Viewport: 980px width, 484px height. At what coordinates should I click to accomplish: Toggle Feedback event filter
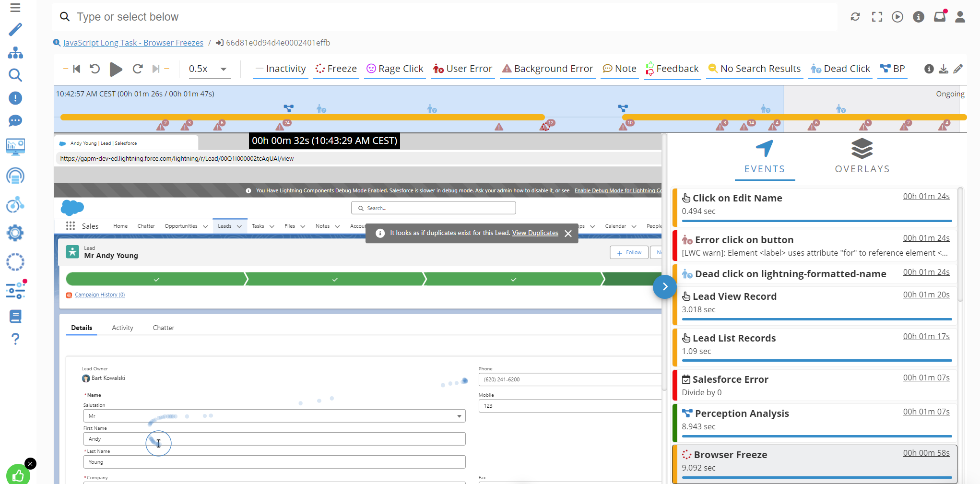(x=672, y=69)
